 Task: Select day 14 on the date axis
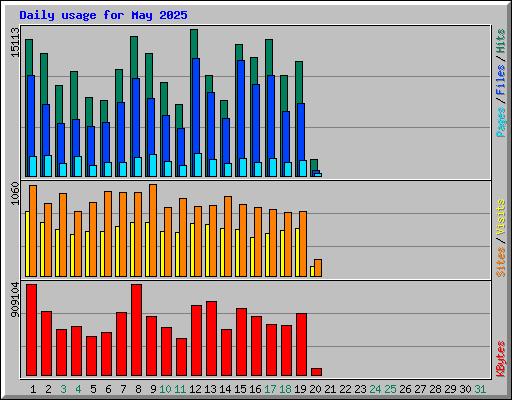225,389
